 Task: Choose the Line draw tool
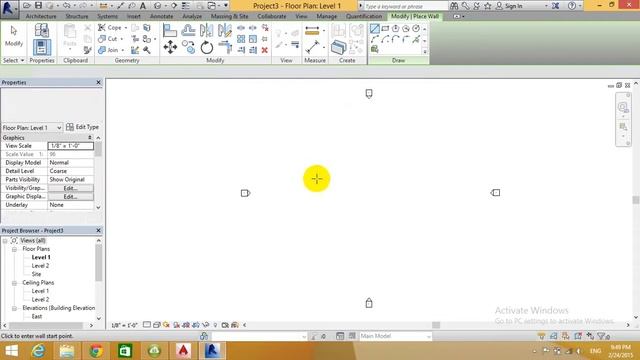coord(375,29)
